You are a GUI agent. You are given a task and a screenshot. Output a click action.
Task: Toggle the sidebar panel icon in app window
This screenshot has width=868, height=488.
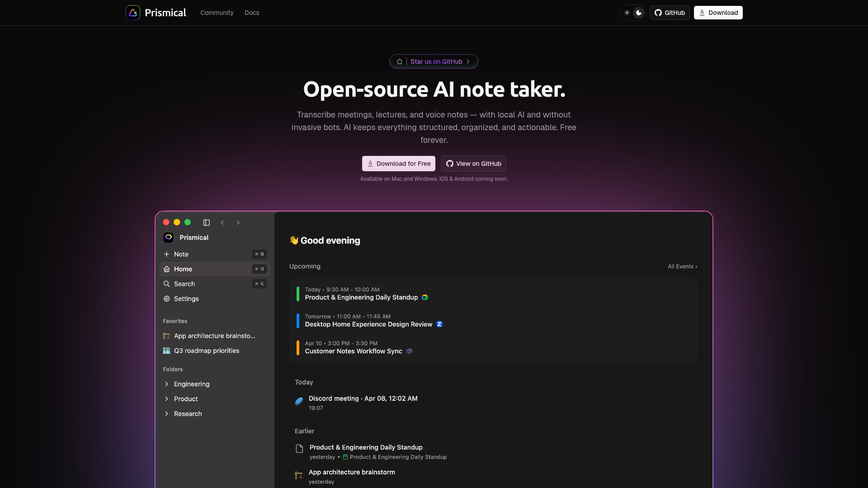207,222
